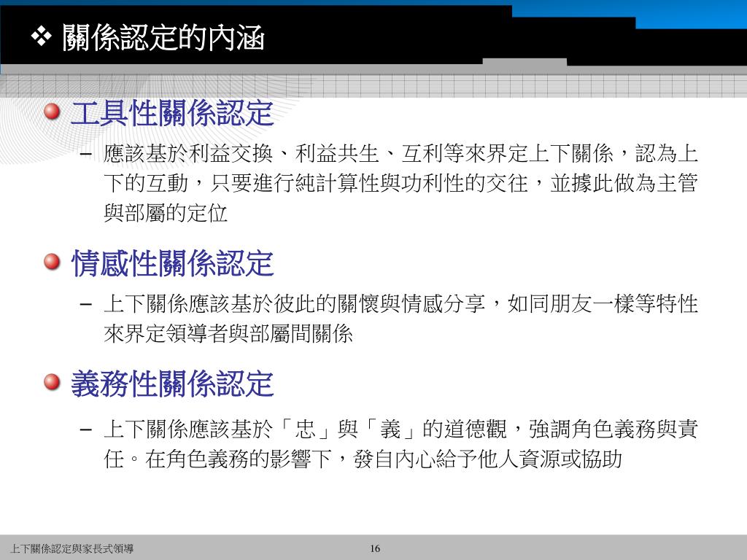Click the red bullet beside 情感性關係認定
Screen dimensions: 747x560
pos(52,262)
